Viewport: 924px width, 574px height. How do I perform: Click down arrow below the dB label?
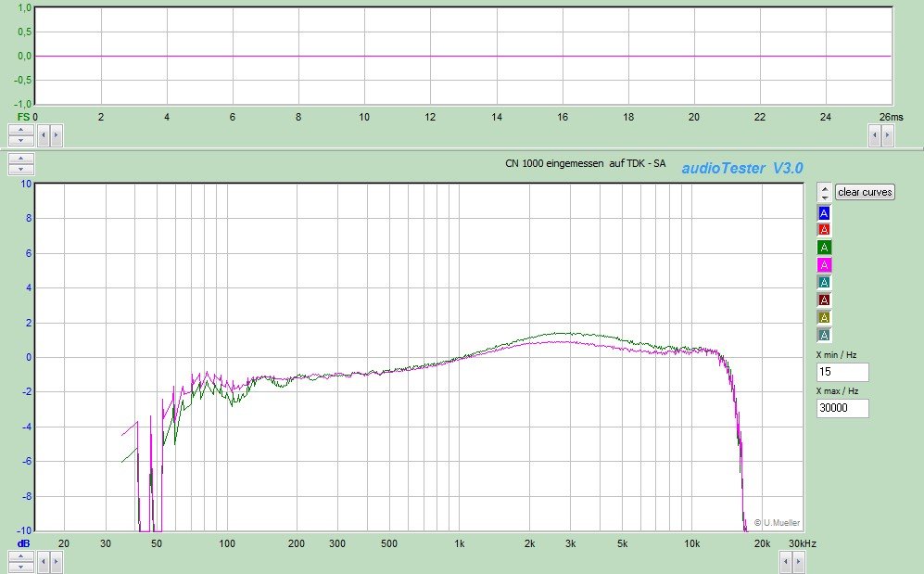[20, 565]
